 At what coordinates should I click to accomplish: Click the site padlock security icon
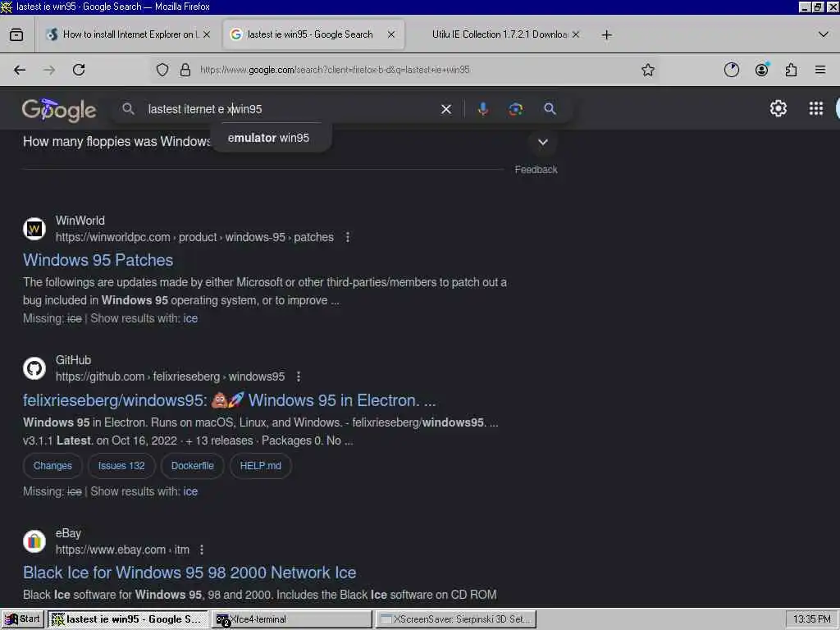[185, 70]
